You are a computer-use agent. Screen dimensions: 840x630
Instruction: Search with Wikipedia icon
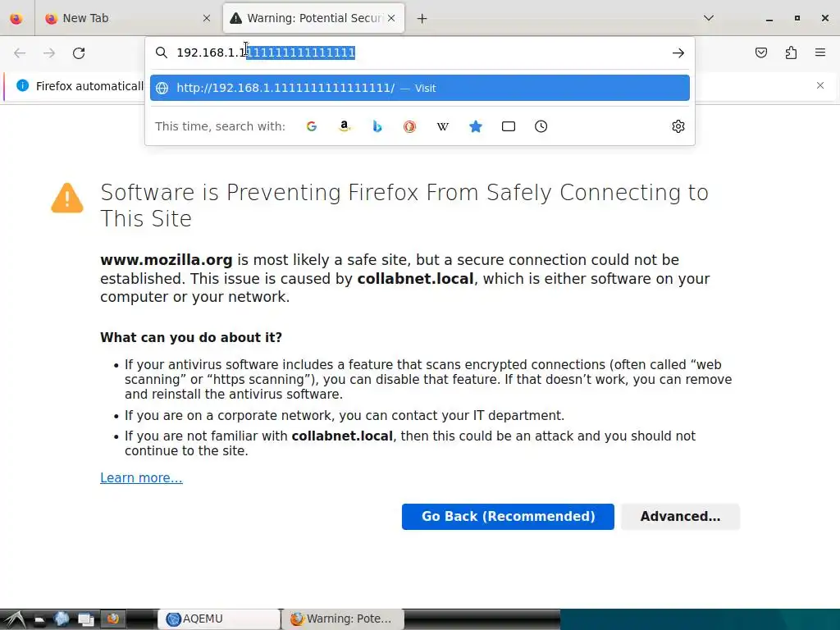pyautogui.click(x=443, y=126)
